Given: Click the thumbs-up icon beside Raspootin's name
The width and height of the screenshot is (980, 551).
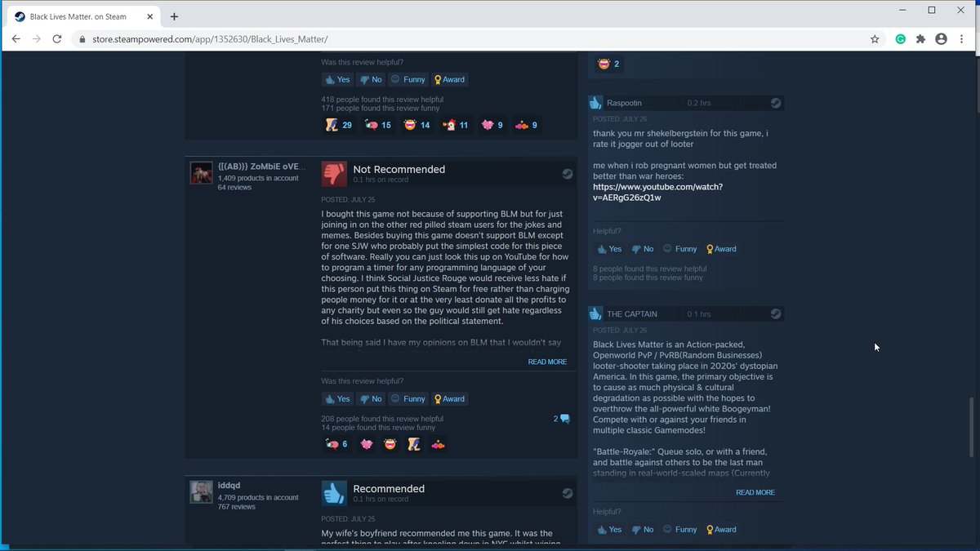Looking at the screenshot, I should (x=596, y=103).
